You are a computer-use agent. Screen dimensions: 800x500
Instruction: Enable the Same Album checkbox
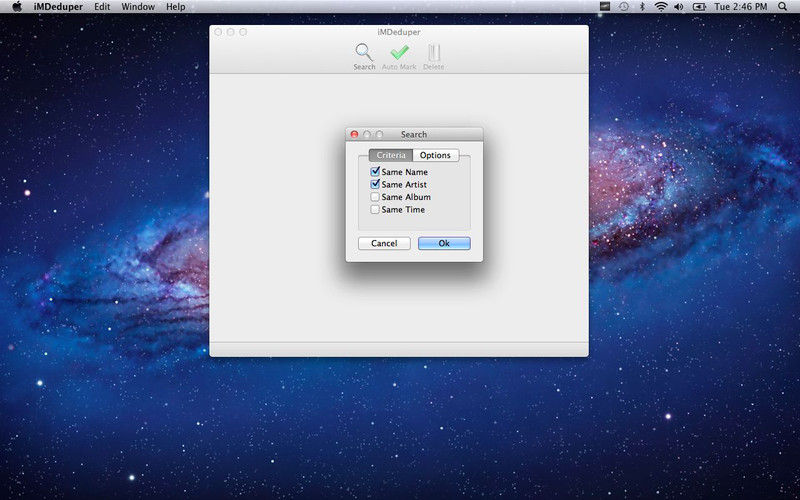tap(375, 196)
